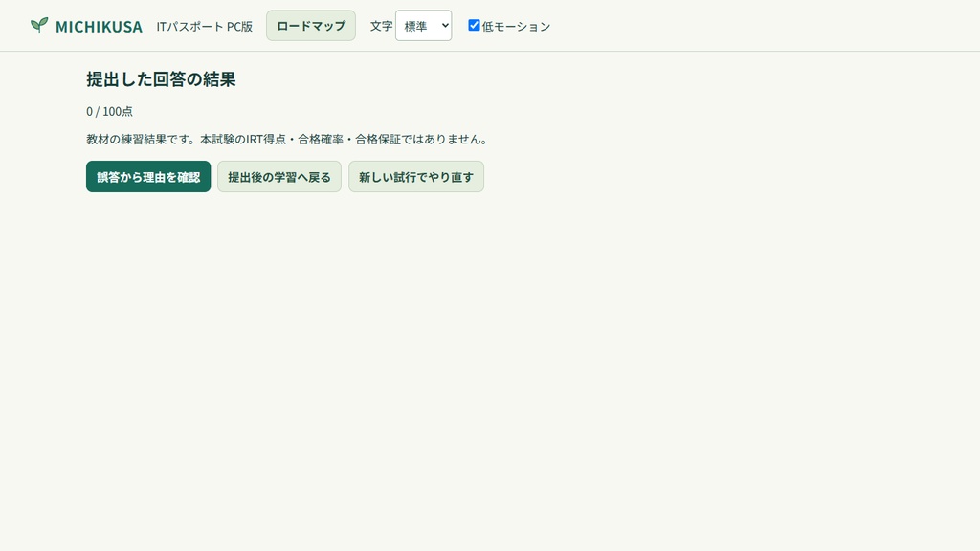Click the 0 / 100点 score text

pyautogui.click(x=109, y=111)
